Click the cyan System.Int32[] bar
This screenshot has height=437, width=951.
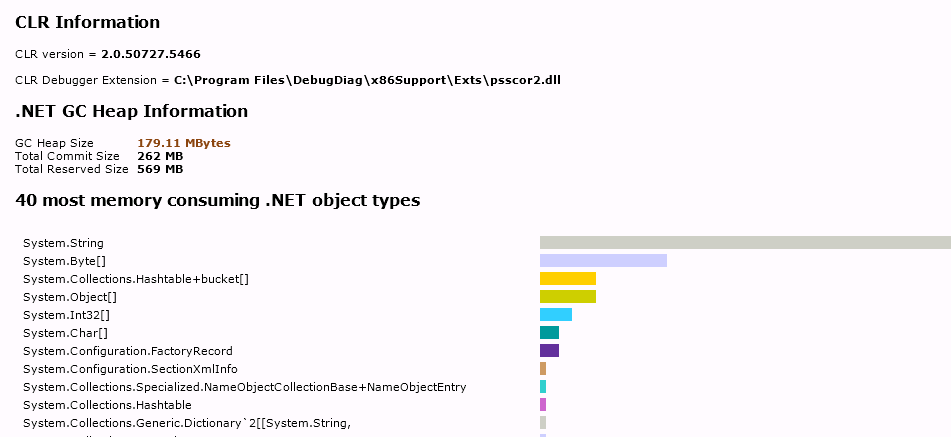pyautogui.click(x=555, y=314)
